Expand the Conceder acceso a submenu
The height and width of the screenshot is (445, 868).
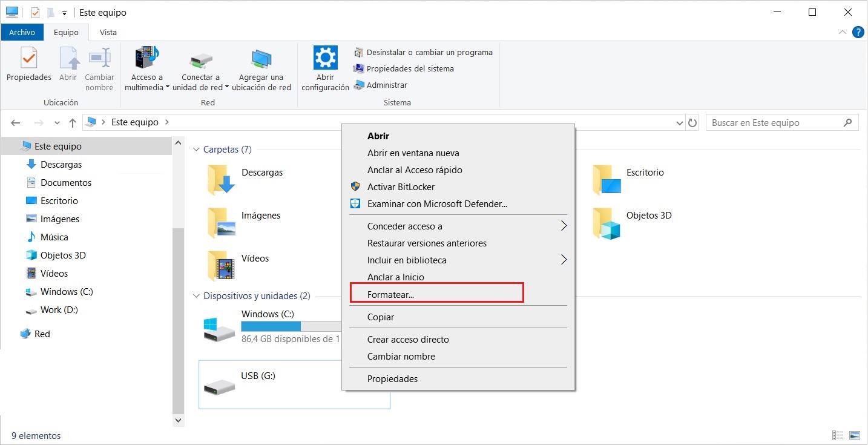click(564, 226)
